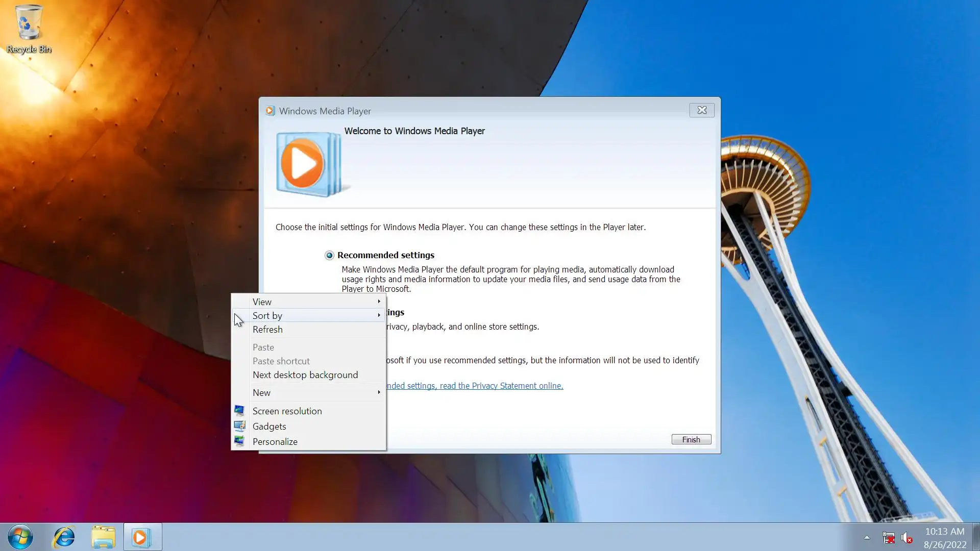Click the Windows Start orb
Screen dimensions: 980x551
click(x=20, y=537)
